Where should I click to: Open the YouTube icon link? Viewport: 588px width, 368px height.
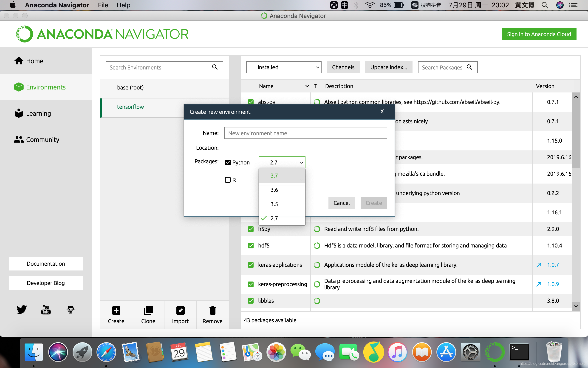tap(46, 309)
